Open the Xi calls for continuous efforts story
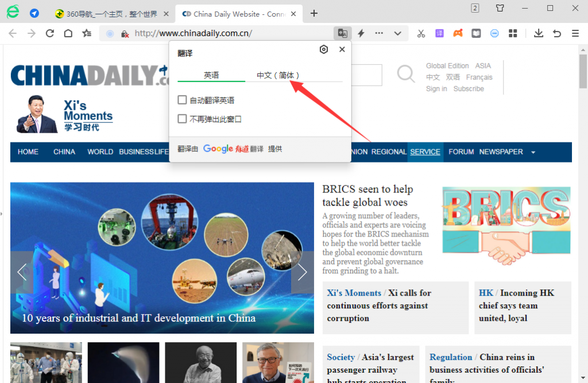Image resolution: width=588 pixels, height=383 pixels. (x=379, y=305)
